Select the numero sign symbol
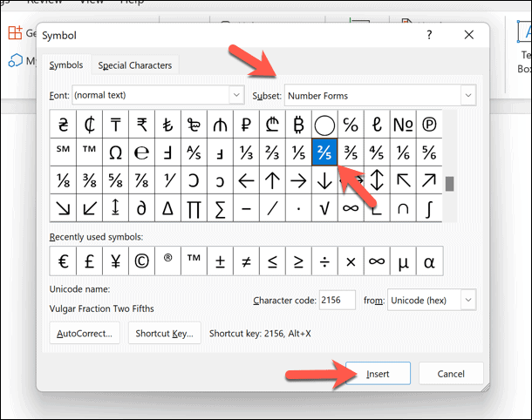532x420 pixels. pyautogui.click(x=403, y=124)
